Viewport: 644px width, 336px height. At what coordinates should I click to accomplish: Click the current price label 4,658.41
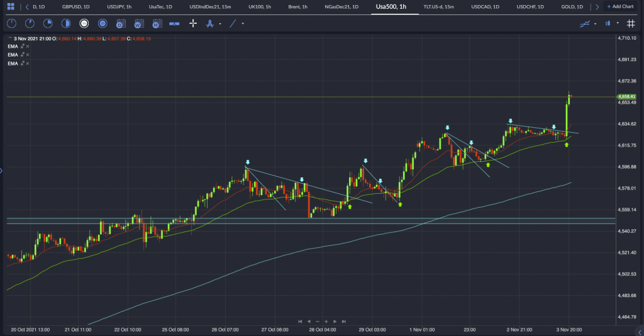point(627,96)
